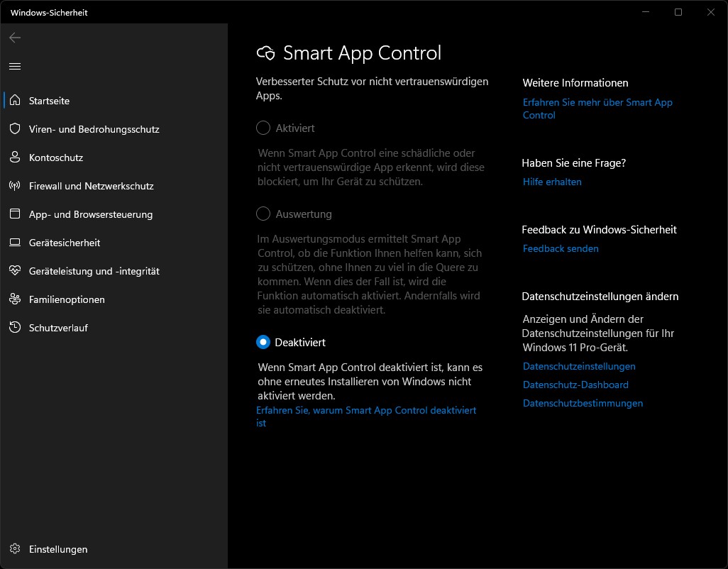Screen dimensions: 728x569
Task: Open the Familienoptionen people icon
Action: coord(15,299)
